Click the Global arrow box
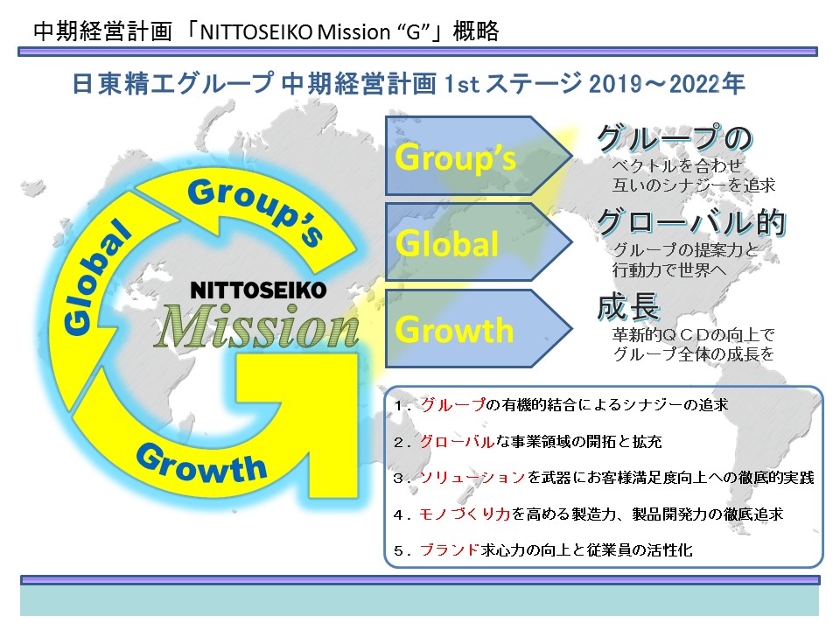 point(479,242)
